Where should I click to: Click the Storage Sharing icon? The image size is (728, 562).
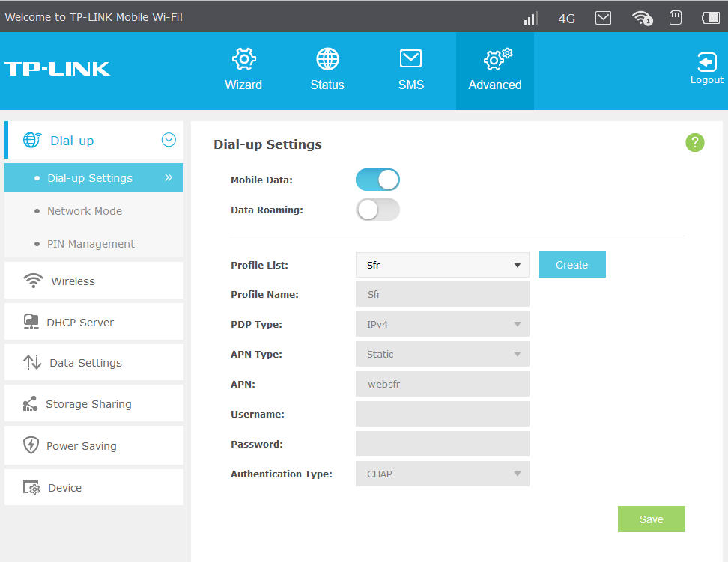tap(30, 404)
